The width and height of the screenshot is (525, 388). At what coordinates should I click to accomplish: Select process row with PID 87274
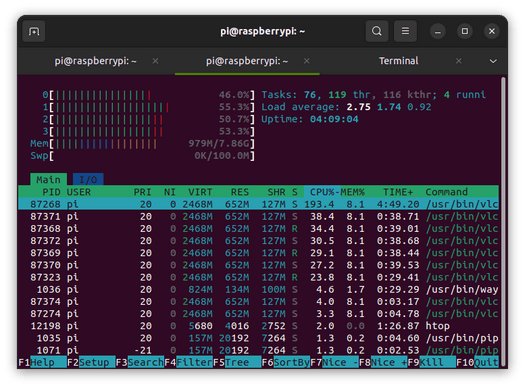point(258,314)
